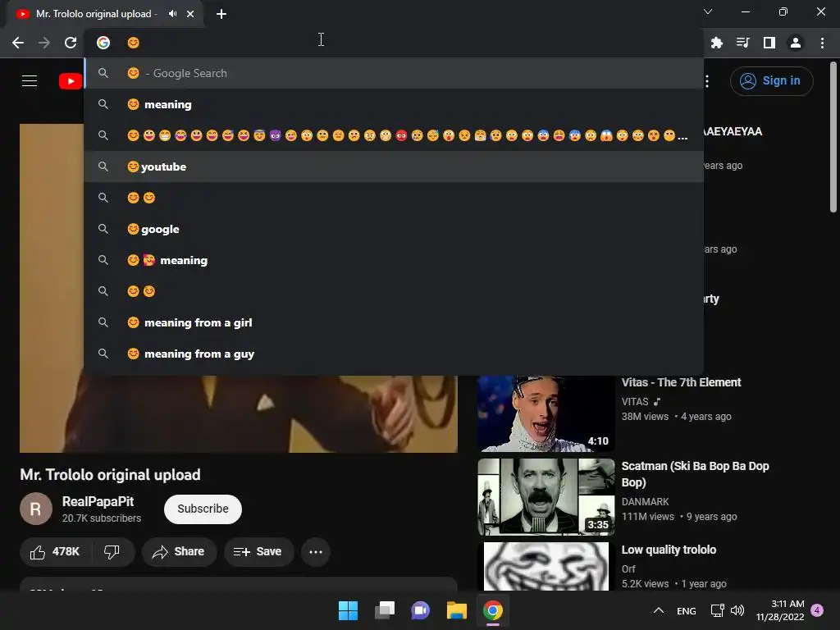The height and width of the screenshot is (630, 840).
Task: Open the network status tray icon
Action: [717, 610]
